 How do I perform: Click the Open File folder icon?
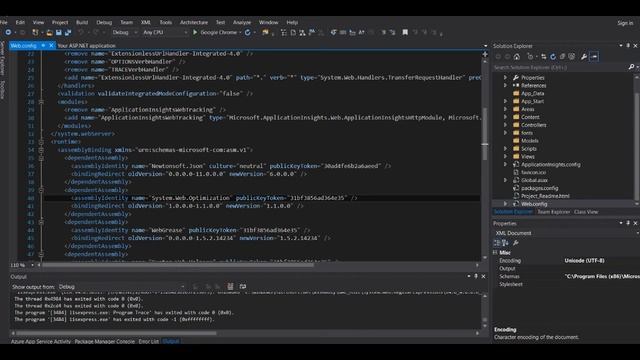pos(49,32)
